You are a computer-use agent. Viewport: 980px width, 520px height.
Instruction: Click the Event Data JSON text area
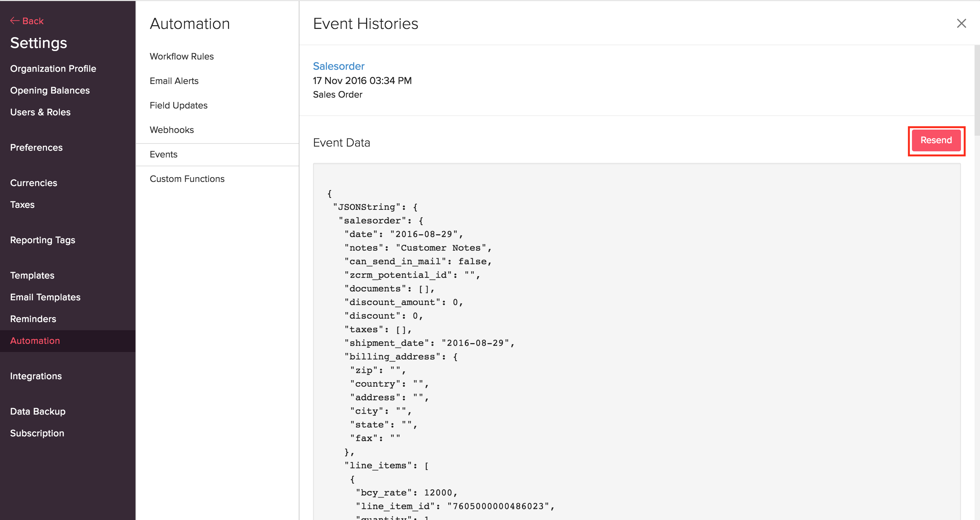coord(636,342)
